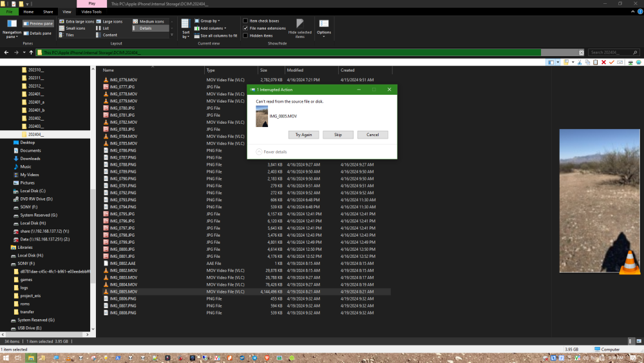644x363 pixels.
Task: Click the Details pane button
Action: coord(39,33)
